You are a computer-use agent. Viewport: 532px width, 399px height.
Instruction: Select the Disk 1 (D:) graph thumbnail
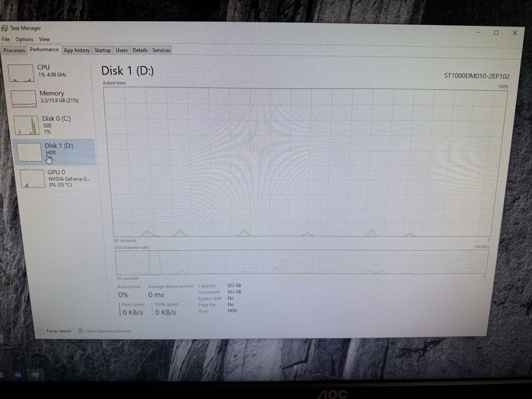click(30, 152)
